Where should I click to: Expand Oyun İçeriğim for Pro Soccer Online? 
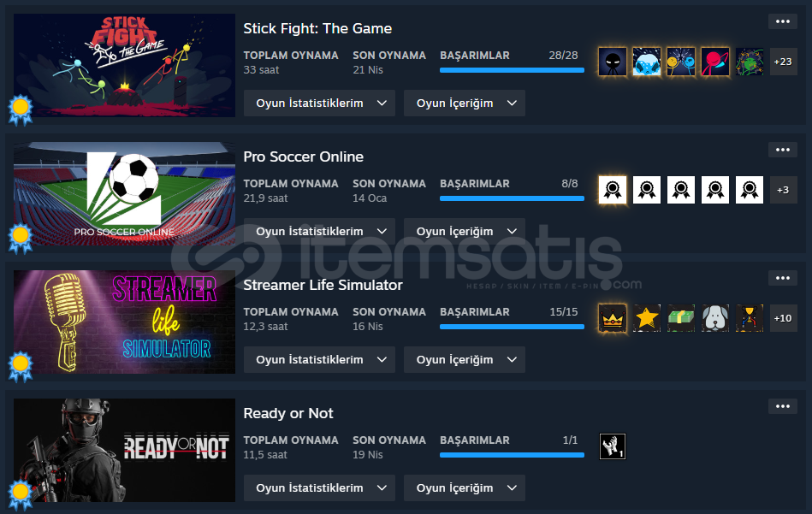coord(465,232)
